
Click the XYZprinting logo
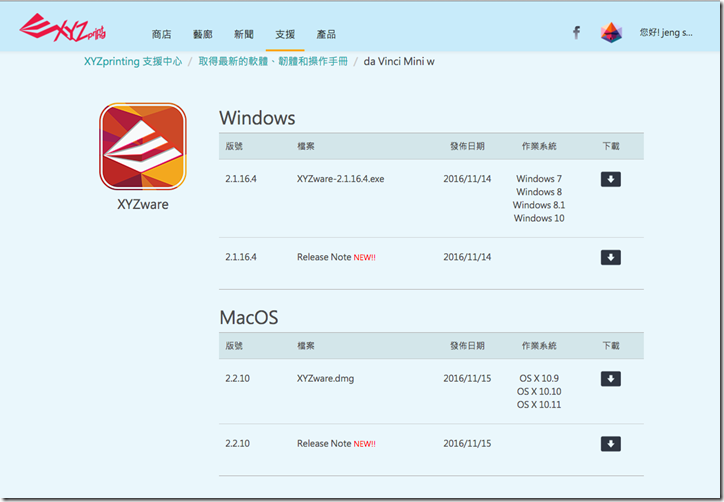pyautogui.click(x=63, y=28)
